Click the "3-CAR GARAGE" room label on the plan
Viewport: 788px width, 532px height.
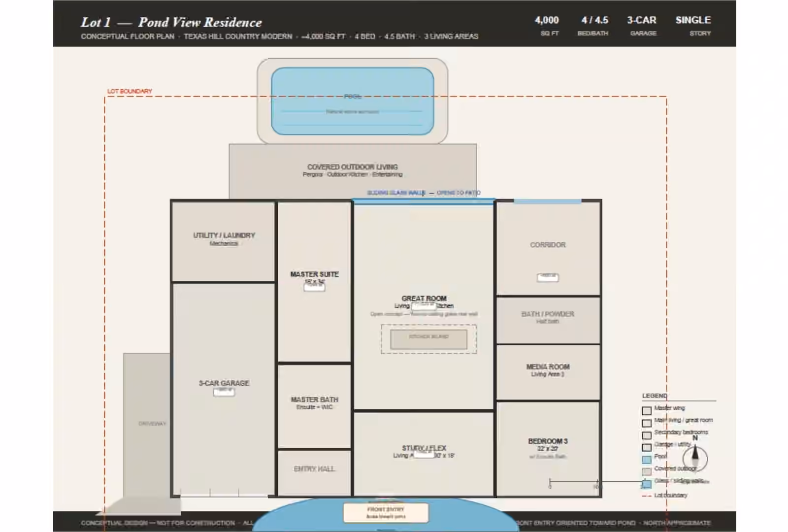tap(224, 383)
